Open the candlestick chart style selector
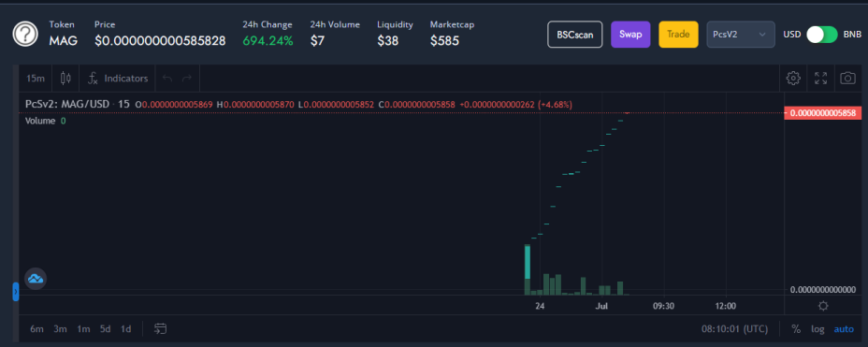 click(65, 78)
